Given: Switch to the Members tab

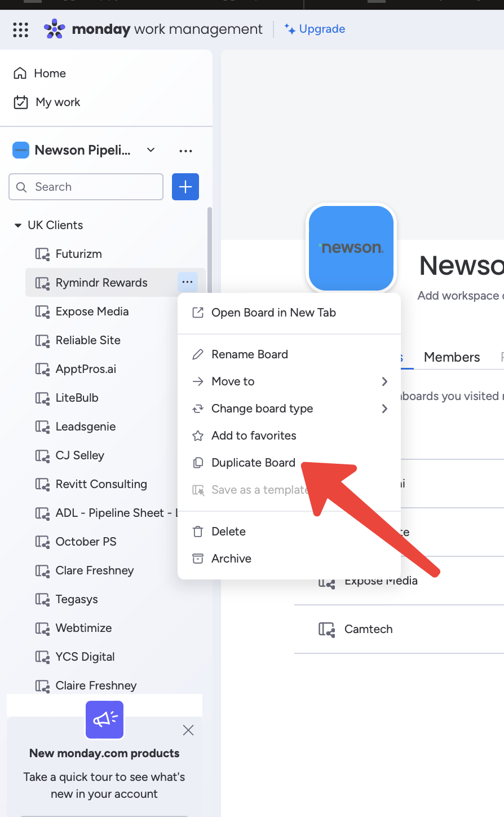Looking at the screenshot, I should (452, 357).
